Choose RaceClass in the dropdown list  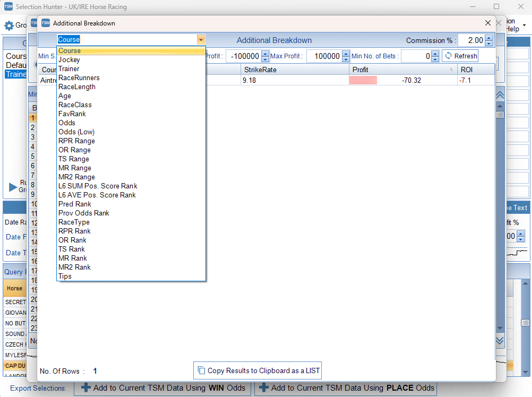[75, 105]
